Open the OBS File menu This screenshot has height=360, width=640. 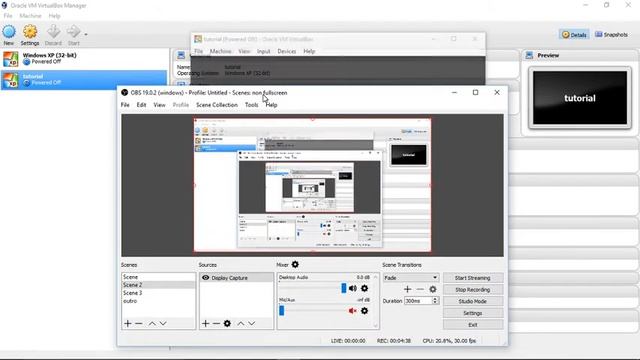(125, 105)
